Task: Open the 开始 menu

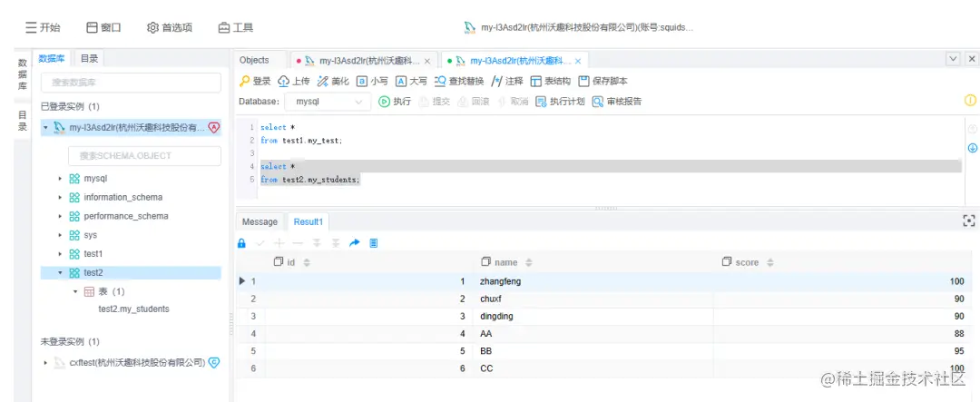Action: 44,27
